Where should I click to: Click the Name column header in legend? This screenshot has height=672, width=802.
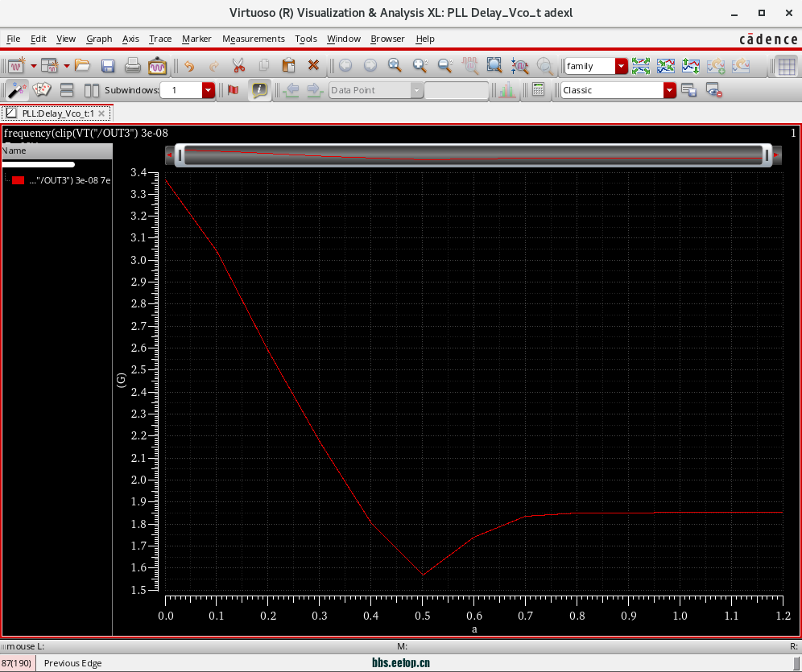(56, 150)
